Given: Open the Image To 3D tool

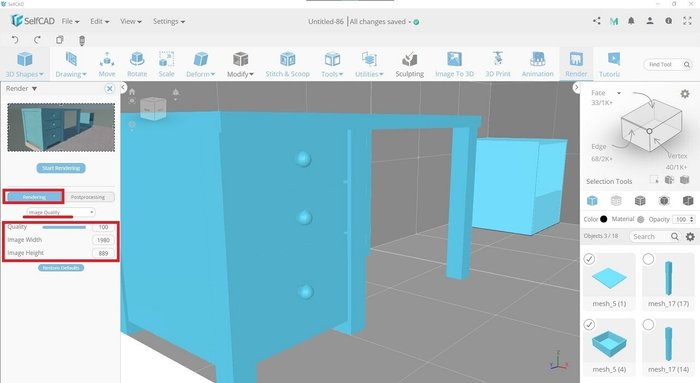Looking at the screenshot, I should coord(454,64).
